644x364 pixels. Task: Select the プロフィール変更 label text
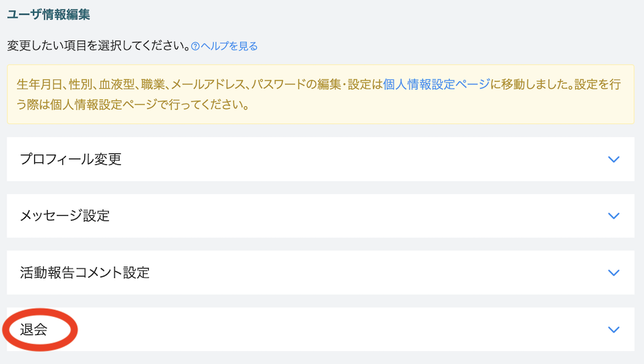point(71,159)
